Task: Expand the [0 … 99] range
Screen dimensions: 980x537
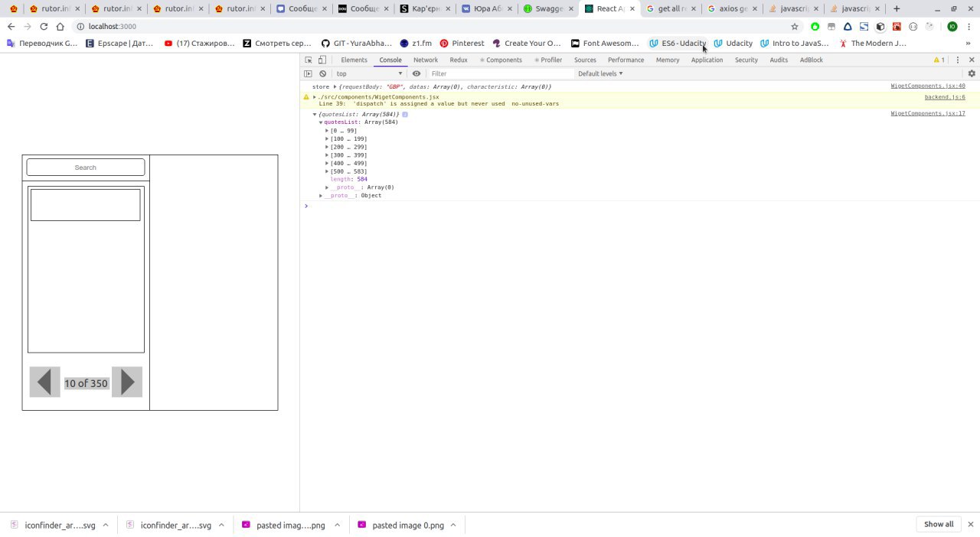Action: pos(327,131)
